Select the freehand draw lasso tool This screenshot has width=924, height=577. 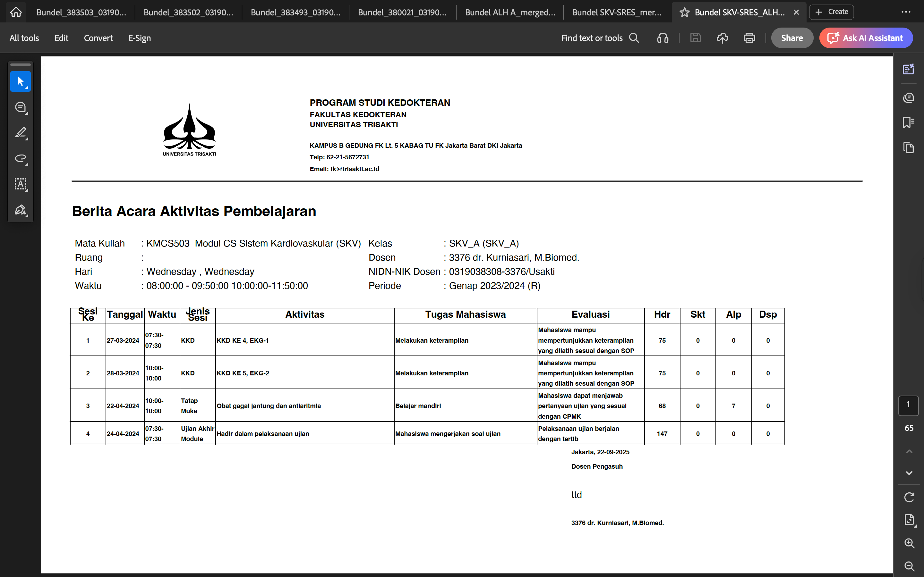click(20, 158)
